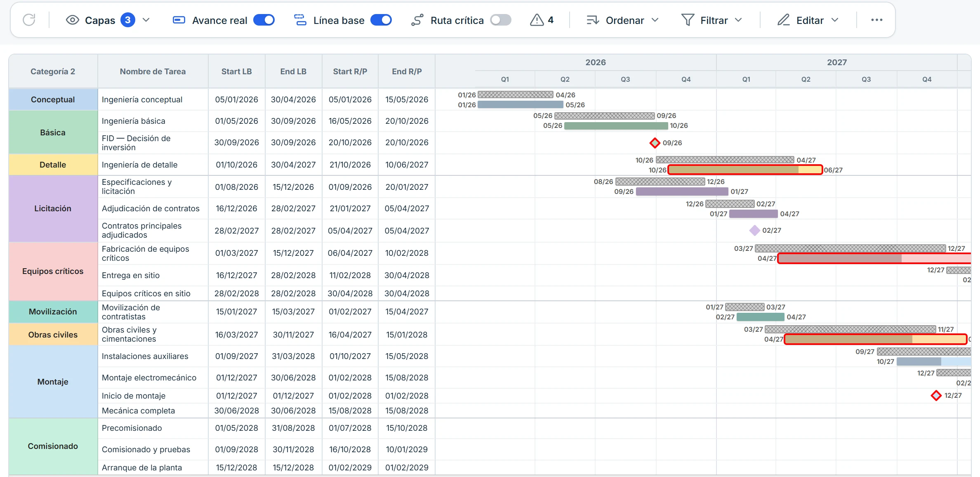
Task: Click the Ruta crítica path icon
Action: click(417, 20)
